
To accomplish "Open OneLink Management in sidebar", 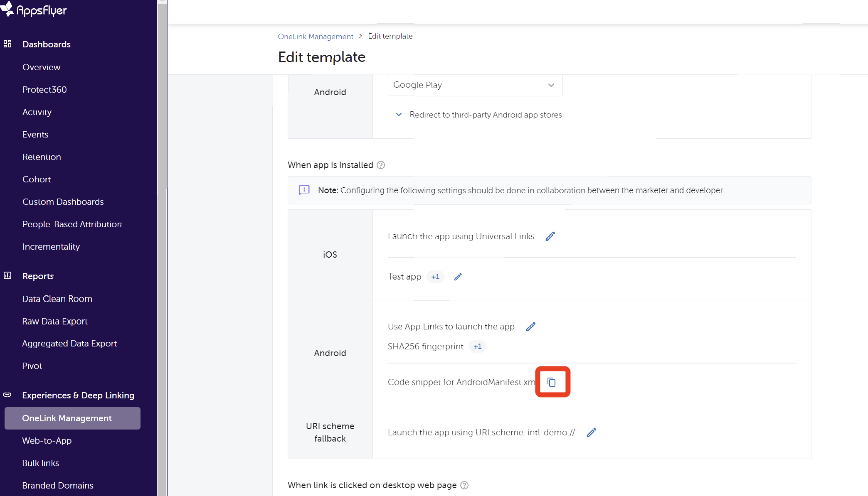I will coord(72,418).
